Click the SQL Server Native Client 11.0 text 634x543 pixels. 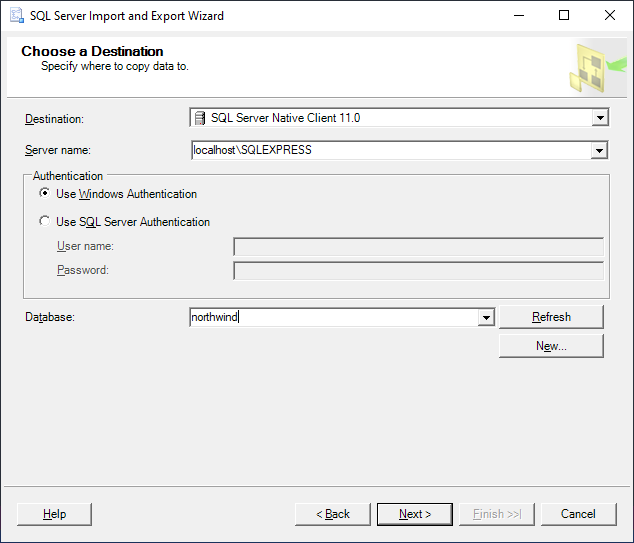[x=285, y=118]
